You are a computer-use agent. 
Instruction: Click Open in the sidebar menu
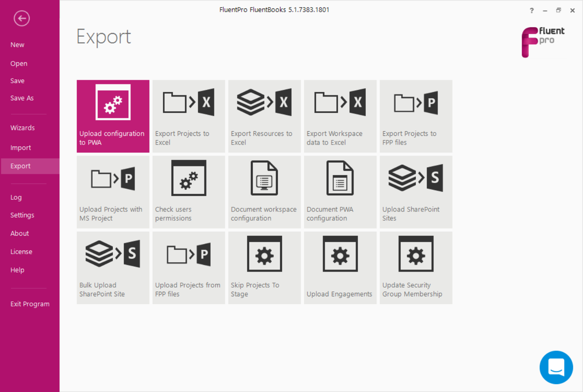coord(19,64)
